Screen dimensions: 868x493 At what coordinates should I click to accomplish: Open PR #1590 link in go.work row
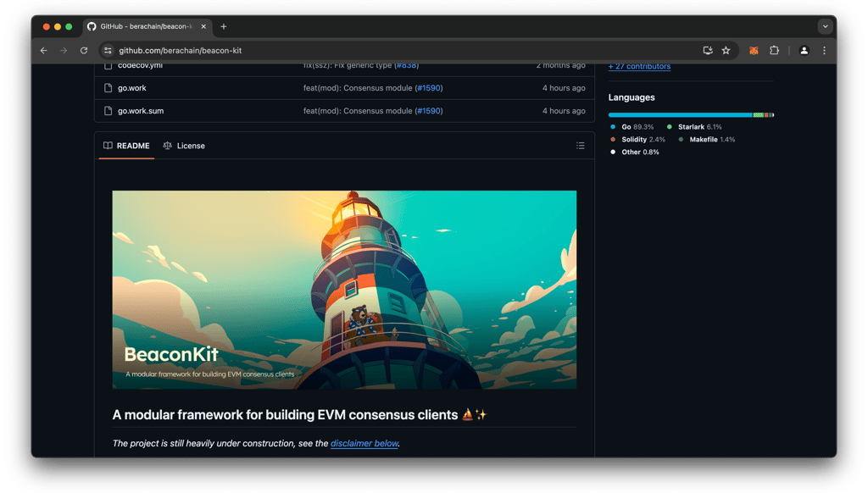click(x=428, y=88)
